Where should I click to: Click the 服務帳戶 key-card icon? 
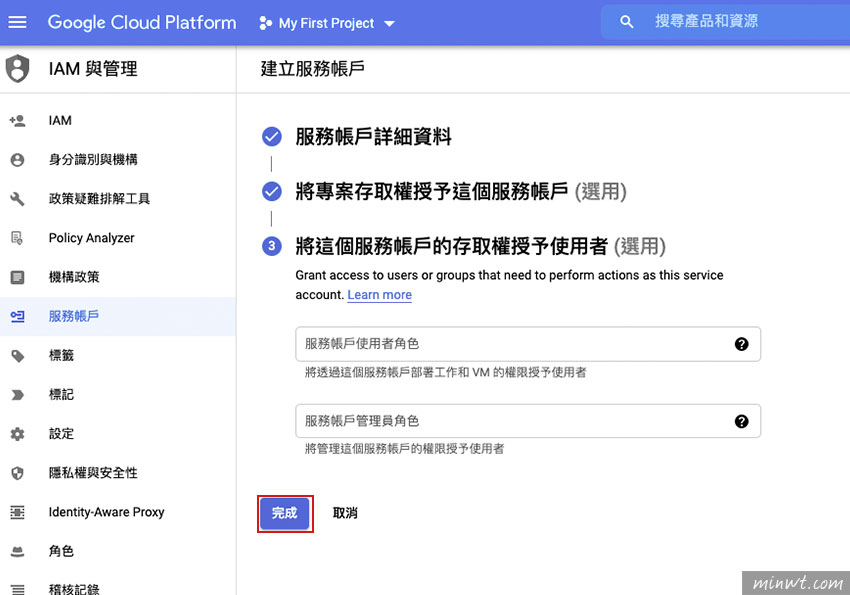click(x=17, y=316)
